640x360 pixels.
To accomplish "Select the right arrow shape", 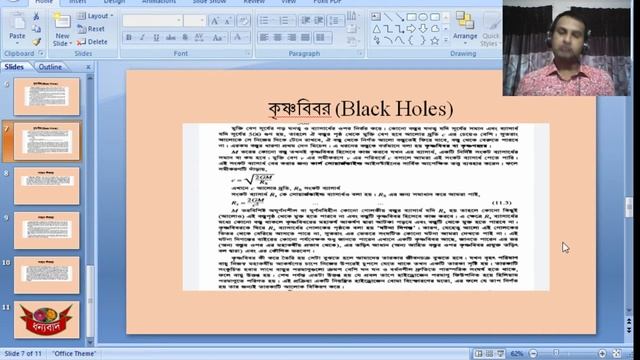I will click(411, 29).
